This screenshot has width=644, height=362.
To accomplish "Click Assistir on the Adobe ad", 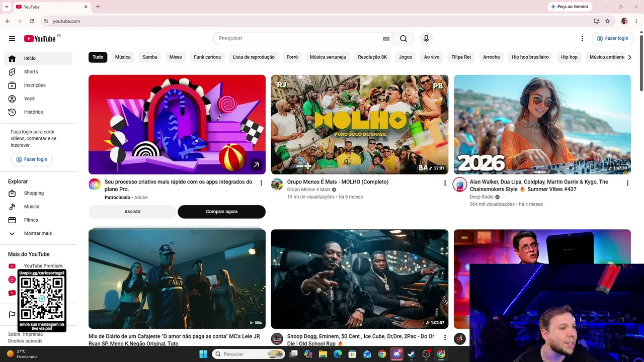I will click(x=132, y=212).
